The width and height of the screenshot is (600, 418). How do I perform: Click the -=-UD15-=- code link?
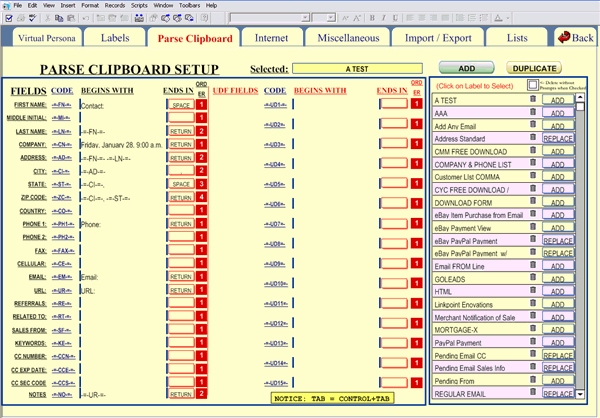(276, 383)
